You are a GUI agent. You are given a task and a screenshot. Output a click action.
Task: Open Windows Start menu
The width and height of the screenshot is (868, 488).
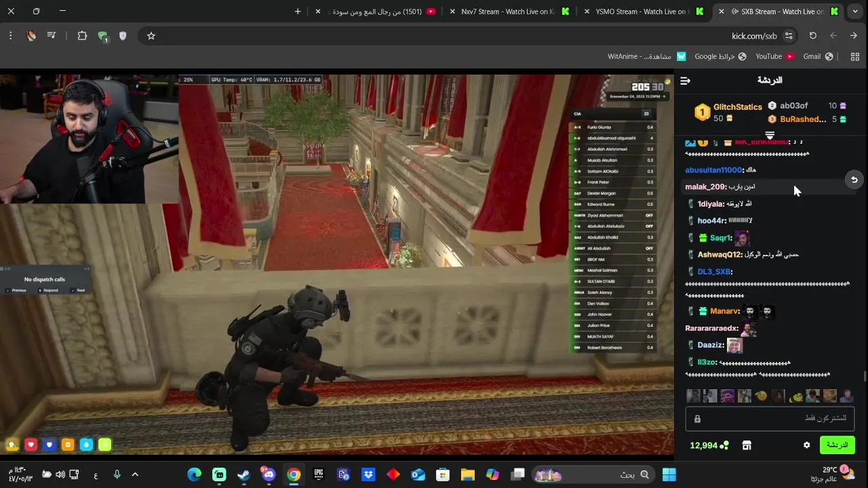pyautogui.click(x=669, y=474)
